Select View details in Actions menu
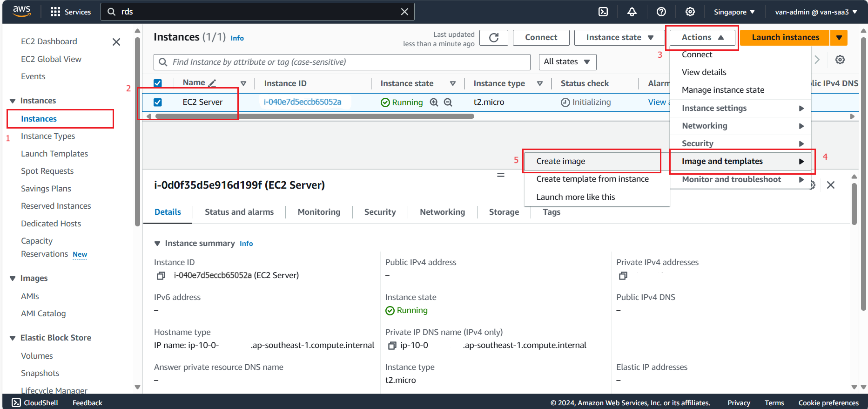Image resolution: width=868 pixels, height=409 pixels. click(x=740, y=72)
